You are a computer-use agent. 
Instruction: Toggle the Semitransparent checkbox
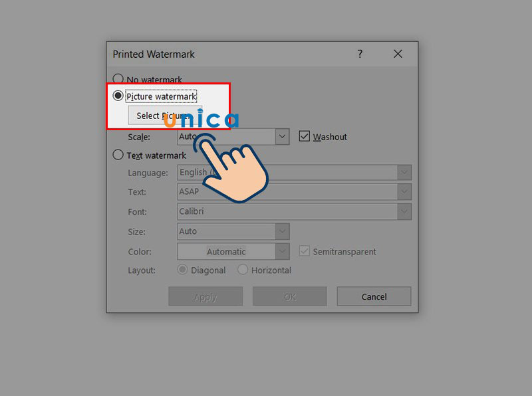tap(305, 251)
